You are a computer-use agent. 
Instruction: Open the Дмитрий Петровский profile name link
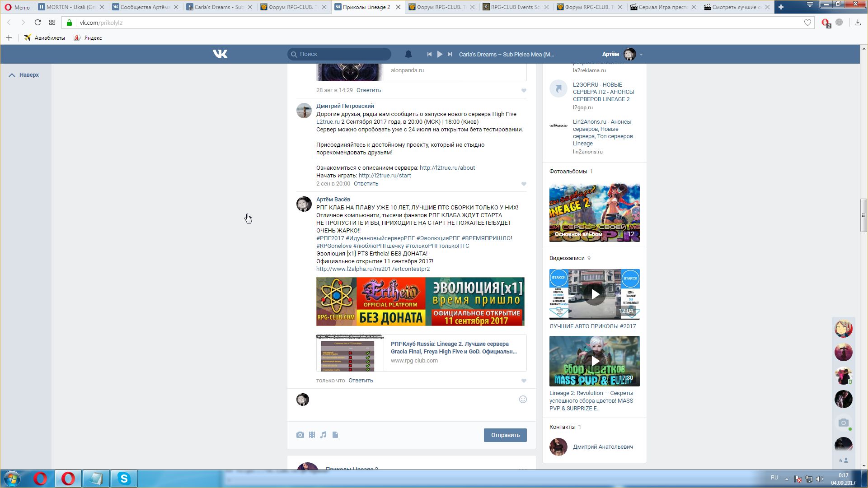pyautogui.click(x=345, y=106)
